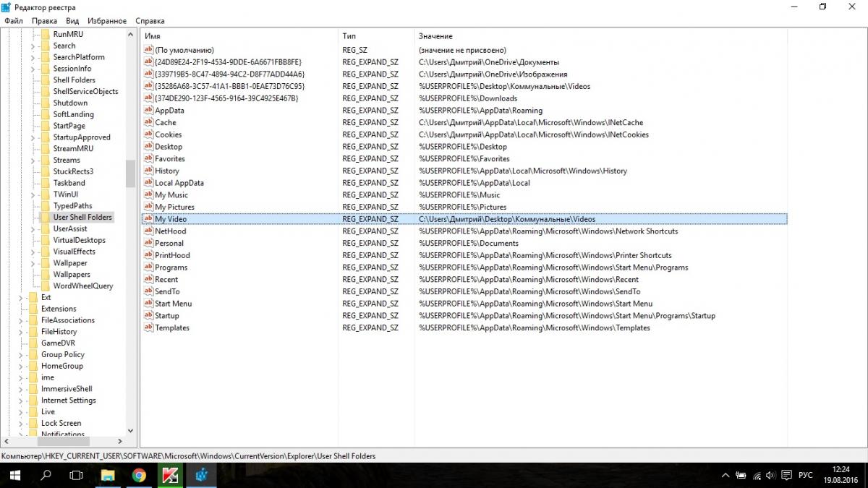Open the Правка menu
The height and width of the screenshot is (488, 868).
44,21
